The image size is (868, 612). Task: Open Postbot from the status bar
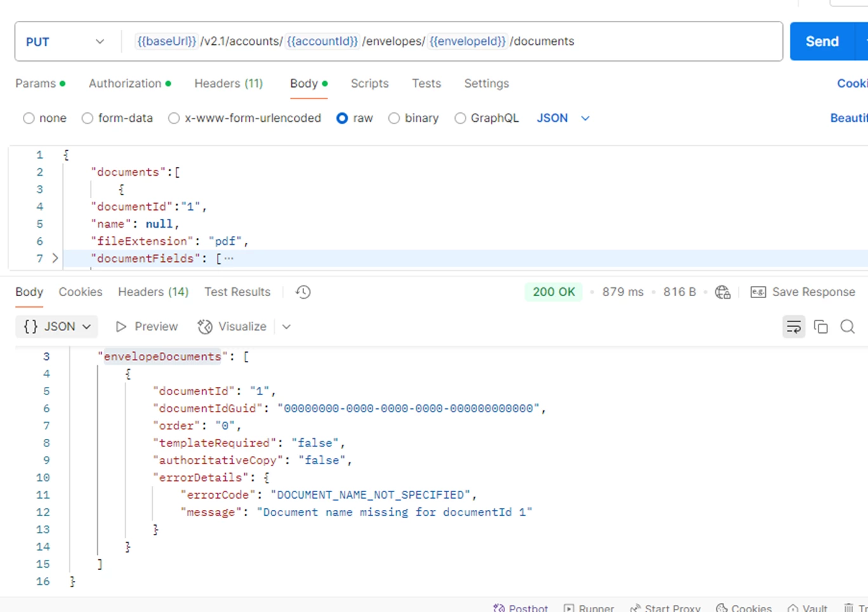point(520,608)
